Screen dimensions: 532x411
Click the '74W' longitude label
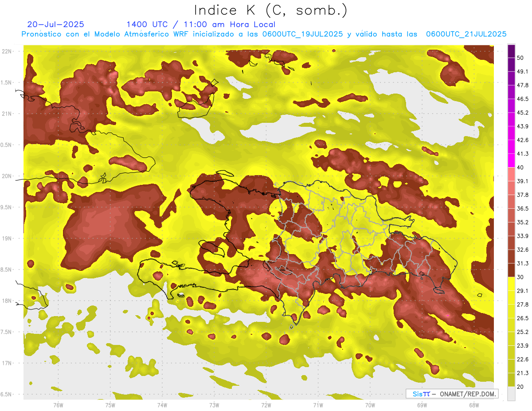[x=162, y=405]
